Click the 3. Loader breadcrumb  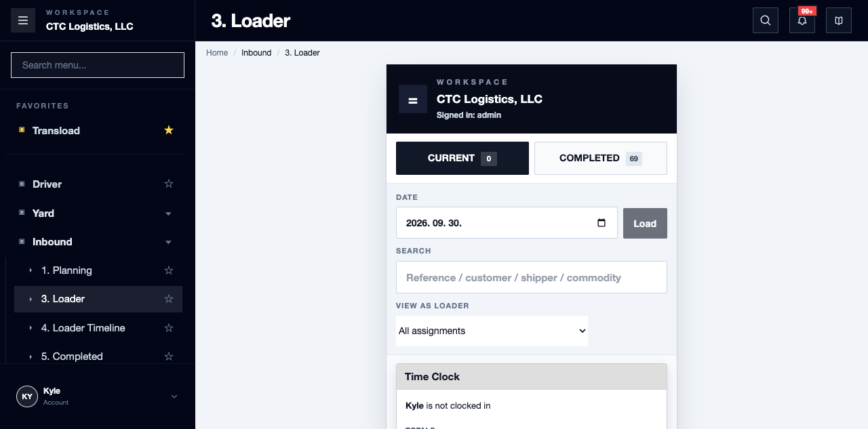pyautogui.click(x=302, y=53)
